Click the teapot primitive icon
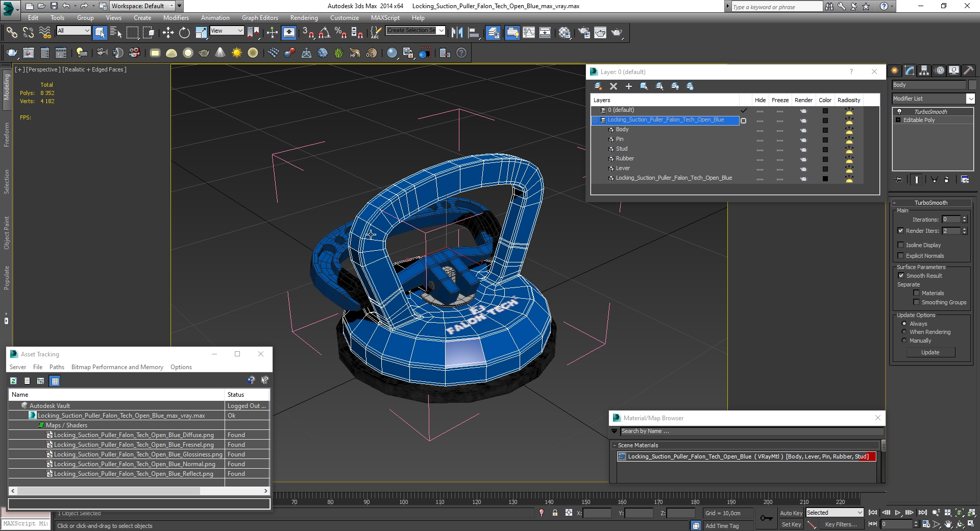Screen dimensions: 980x531 click(x=204, y=53)
